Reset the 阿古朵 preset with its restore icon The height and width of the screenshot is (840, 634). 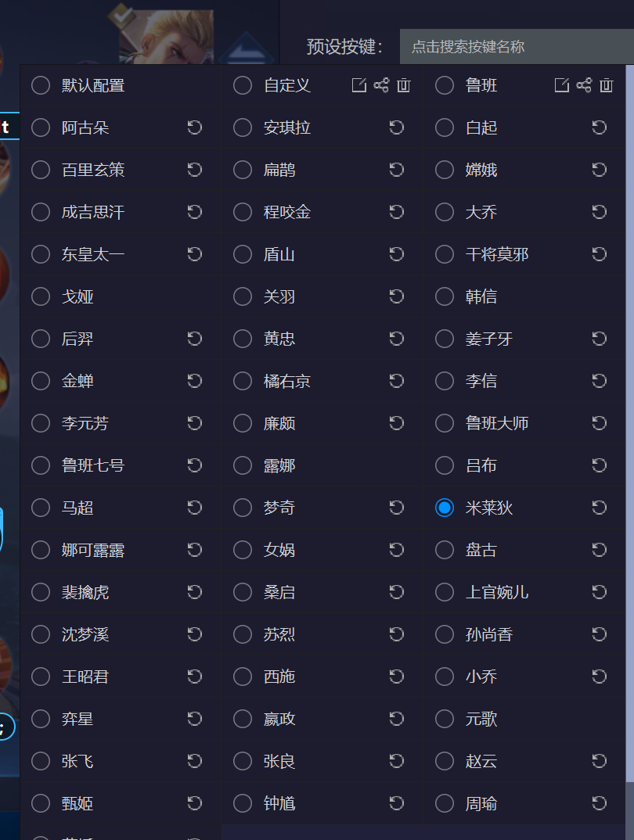[x=195, y=127]
